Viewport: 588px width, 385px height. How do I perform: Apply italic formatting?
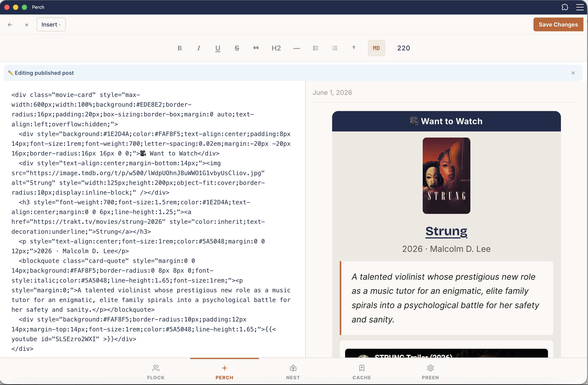coord(199,48)
